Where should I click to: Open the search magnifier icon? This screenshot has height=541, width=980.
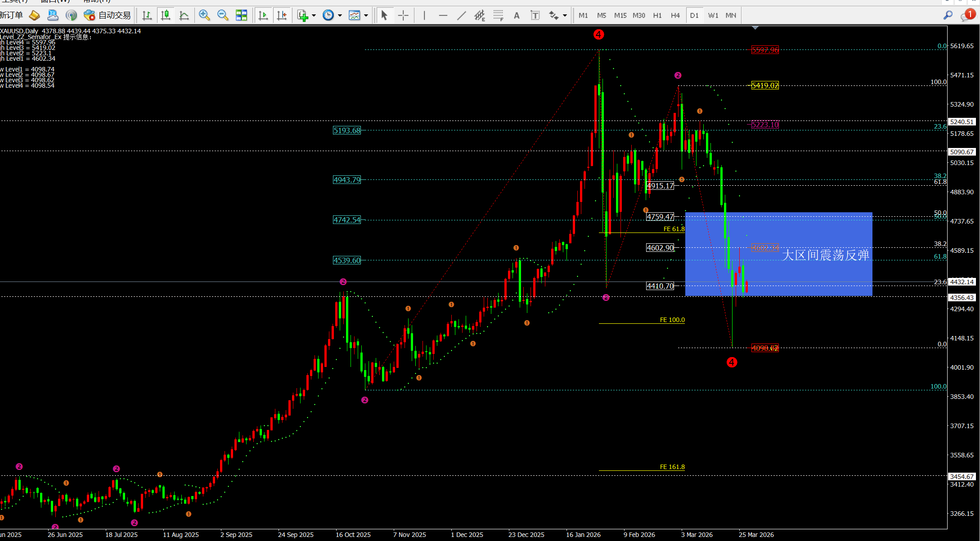pos(948,15)
